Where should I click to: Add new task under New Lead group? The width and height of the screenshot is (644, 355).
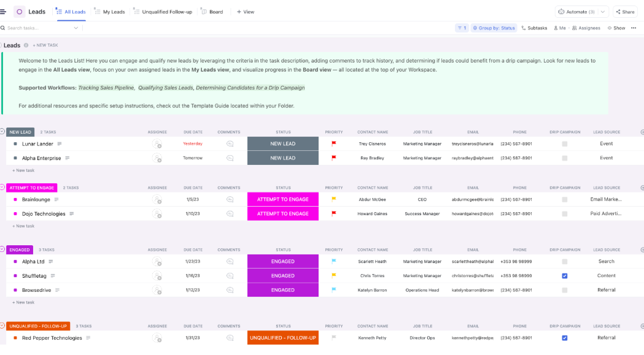click(x=23, y=170)
